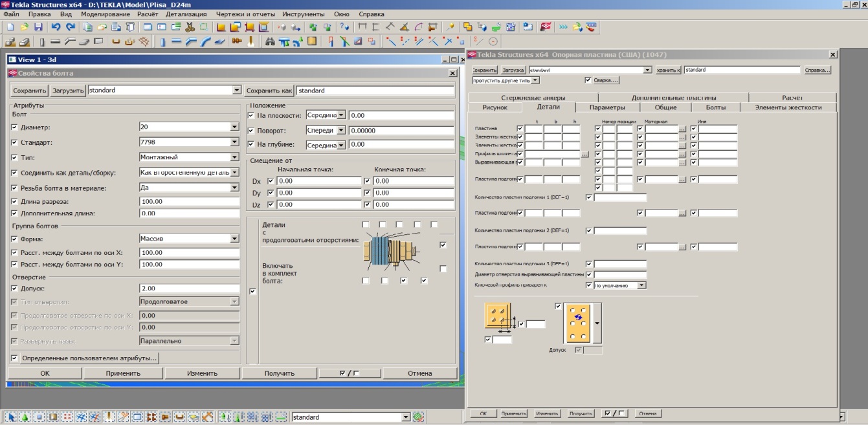This screenshot has width=868, height=425.
Task: Click the arrow select tool in bottom toolbar
Action: [x=11, y=417]
